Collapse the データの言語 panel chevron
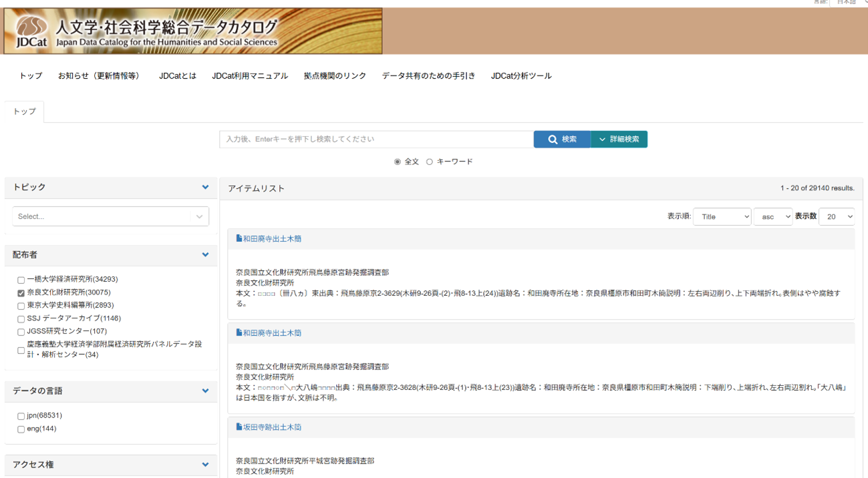 (205, 391)
